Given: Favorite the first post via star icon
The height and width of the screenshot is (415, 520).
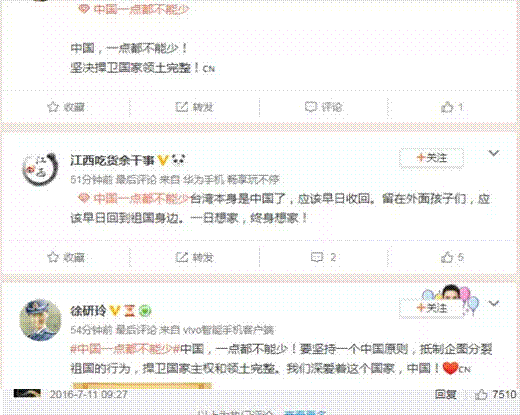Looking at the screenshot, I should [66, 107].
